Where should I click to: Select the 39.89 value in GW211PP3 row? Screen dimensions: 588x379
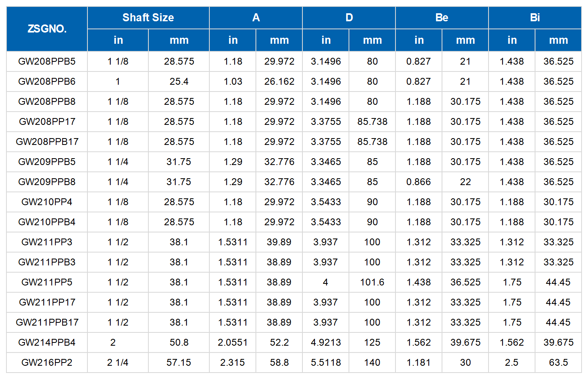279,242
